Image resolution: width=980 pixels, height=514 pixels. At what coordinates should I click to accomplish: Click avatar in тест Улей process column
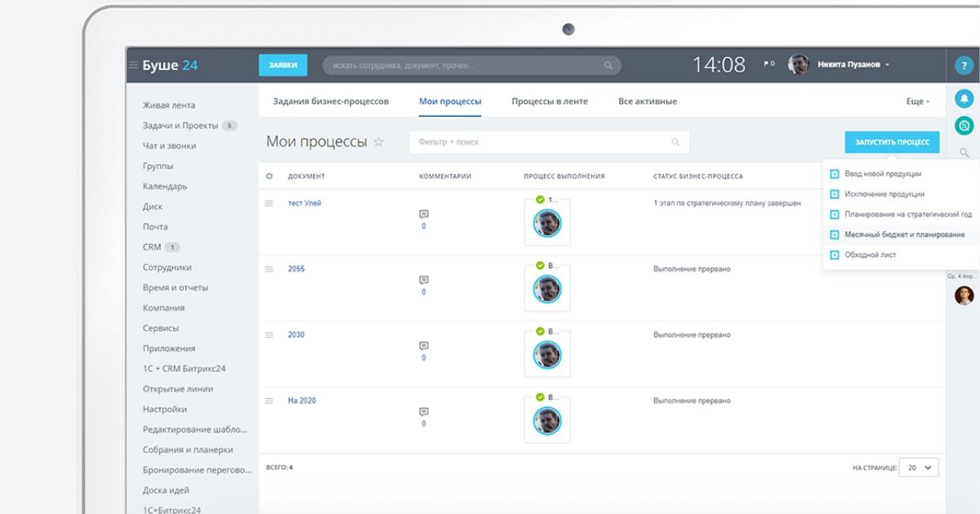click(547, 223)
